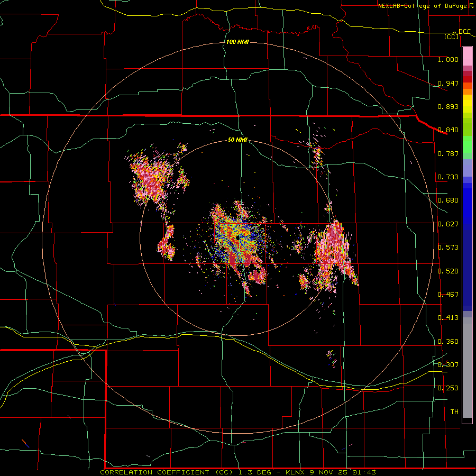Click the DCC label
This screenshot has height=476, width=476.
(x=464, y=32)
